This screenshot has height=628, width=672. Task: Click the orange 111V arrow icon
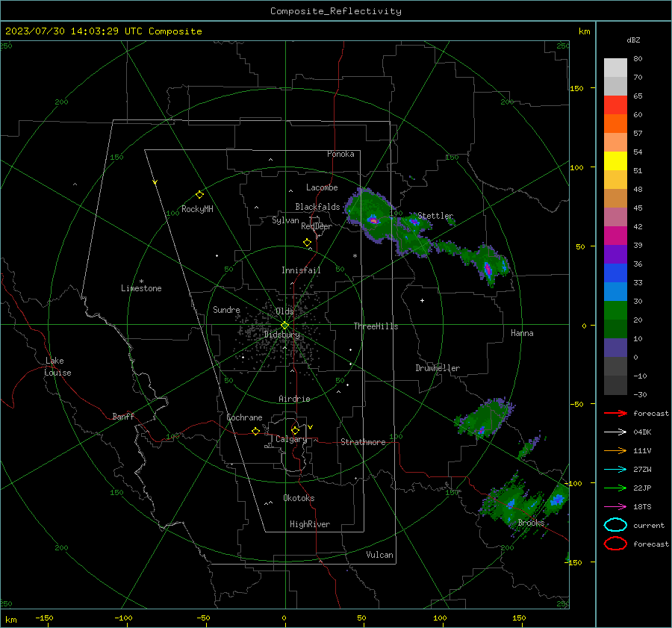(615, 450)
